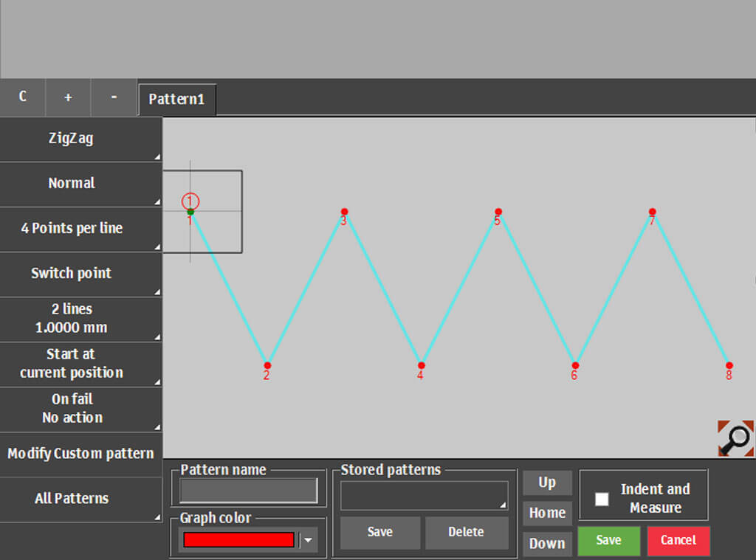
Task: Click the plus add pattern button
Action: (x=68, y=97)
